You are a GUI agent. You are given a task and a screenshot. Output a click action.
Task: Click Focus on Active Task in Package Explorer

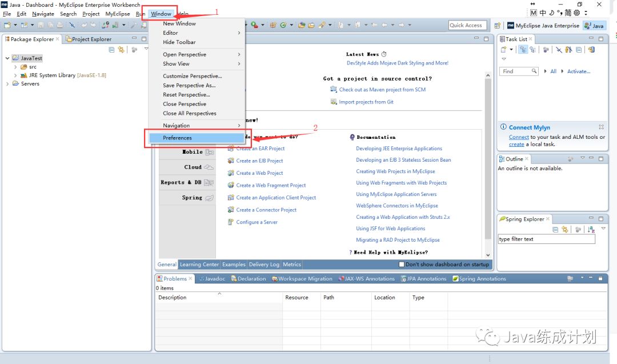(135, 50)
